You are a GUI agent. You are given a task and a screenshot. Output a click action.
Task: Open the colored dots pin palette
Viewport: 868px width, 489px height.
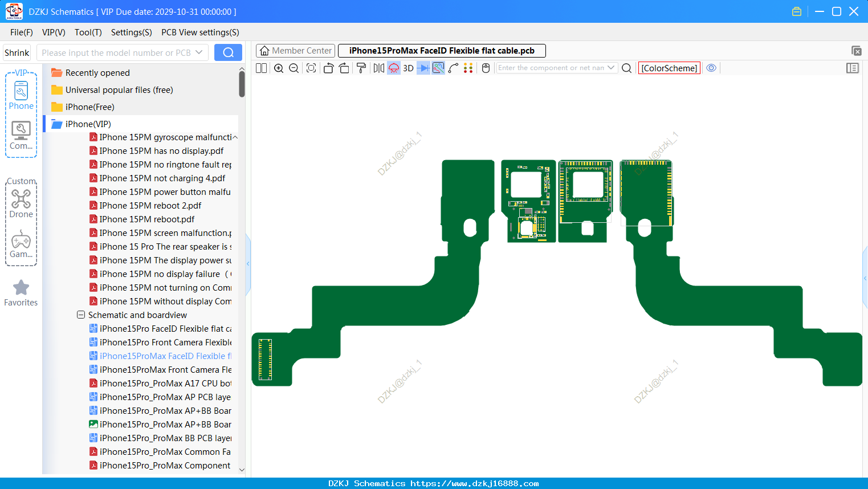pyautogui.click(x=468, y=68)
